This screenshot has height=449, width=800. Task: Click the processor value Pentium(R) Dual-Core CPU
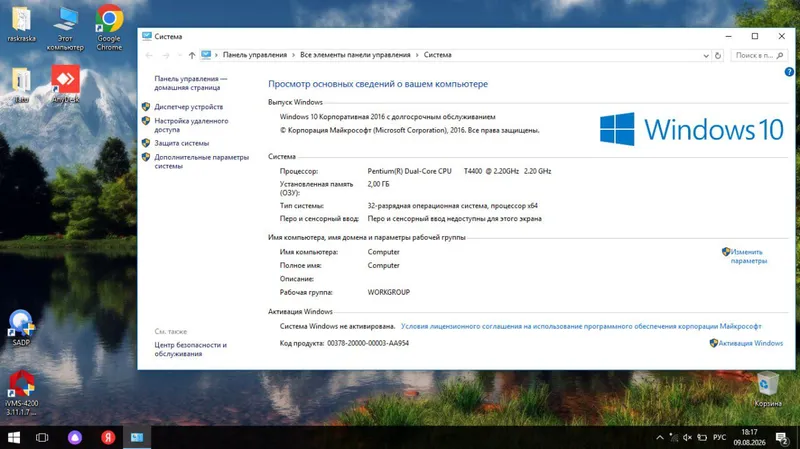click(x=459, y=171)
